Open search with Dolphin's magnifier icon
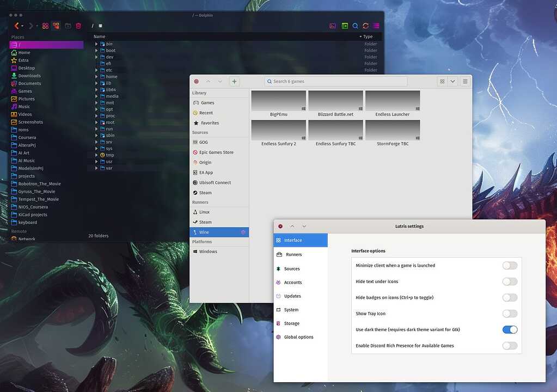The image size is (557, 392). pyautogui.click(x=355, y=26)
